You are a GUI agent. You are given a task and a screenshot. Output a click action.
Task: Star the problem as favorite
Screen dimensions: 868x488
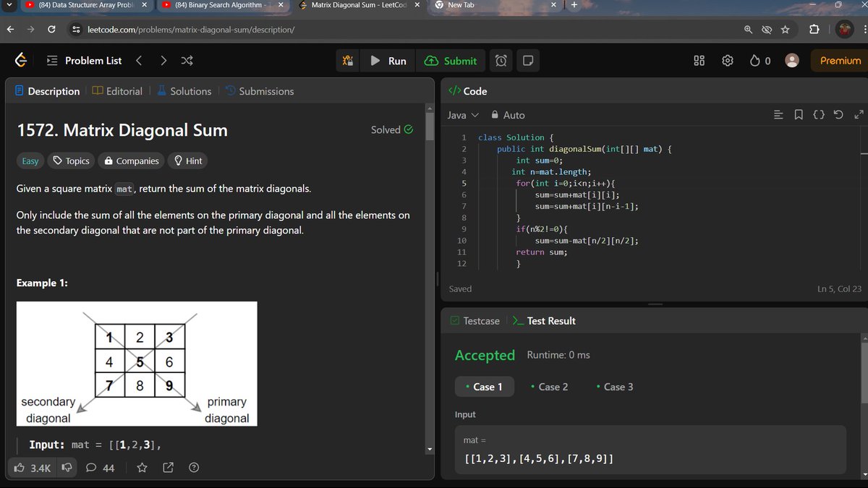(x=142, y=468)
